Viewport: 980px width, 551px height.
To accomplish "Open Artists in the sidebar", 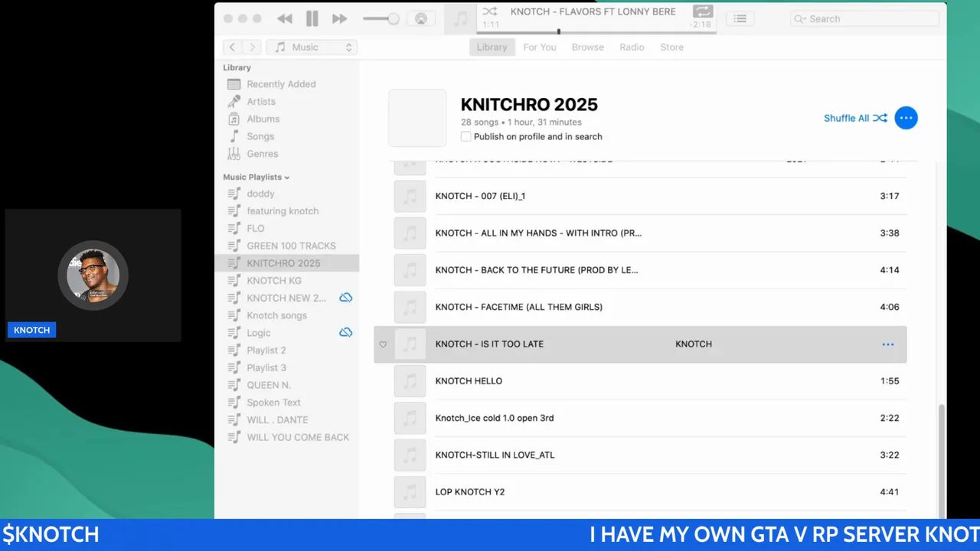I will (261, 102).
